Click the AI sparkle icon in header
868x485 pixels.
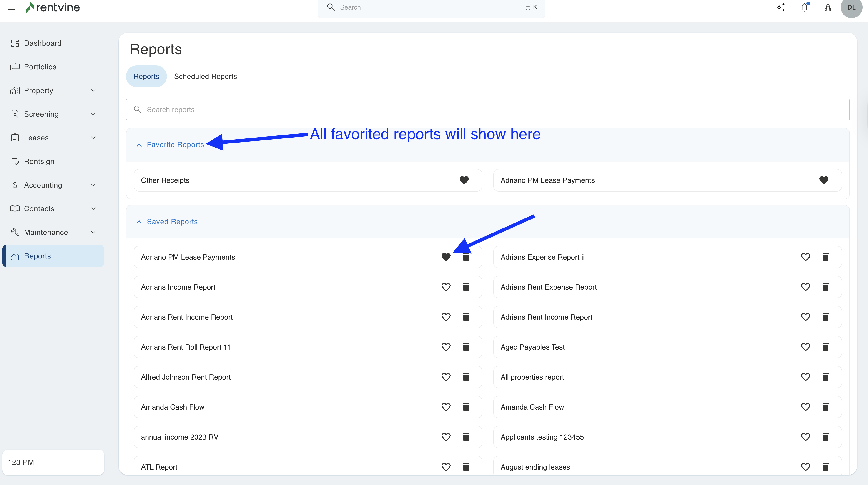coord(781,7)
